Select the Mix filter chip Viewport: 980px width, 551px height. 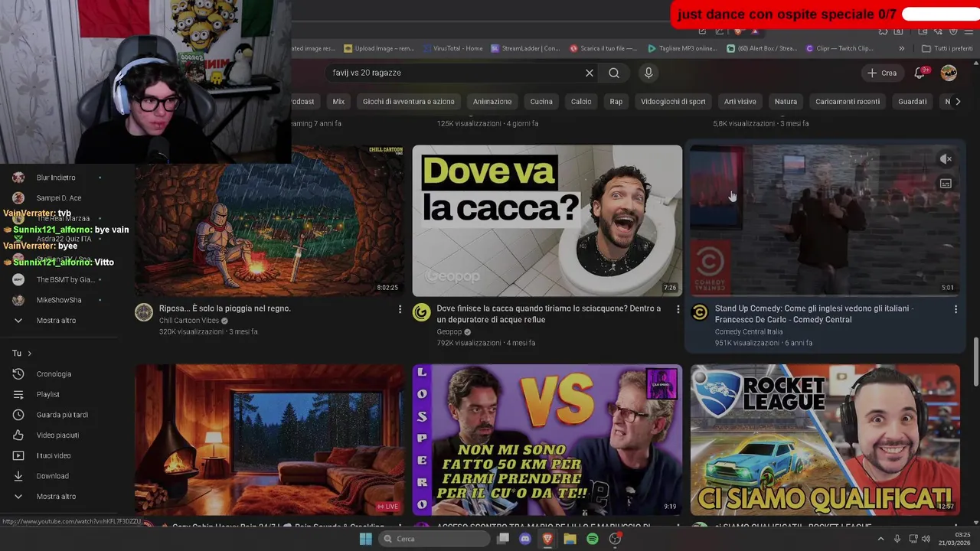[x=338, y=101]
